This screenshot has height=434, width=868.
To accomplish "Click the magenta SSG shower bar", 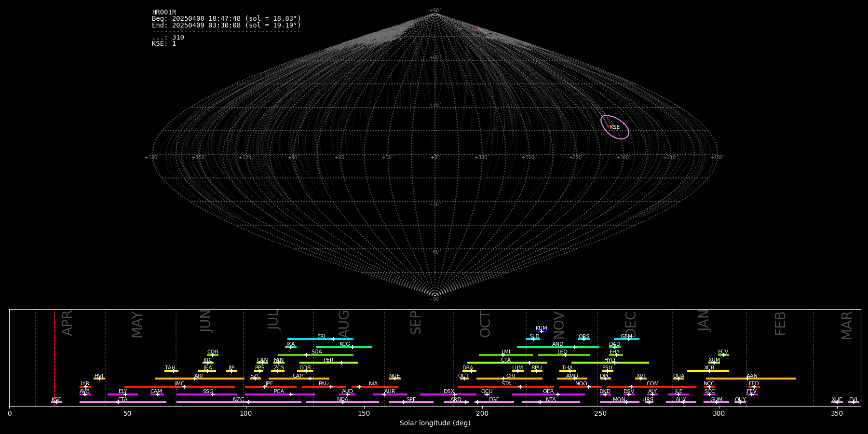I will (x=206, y=394).
